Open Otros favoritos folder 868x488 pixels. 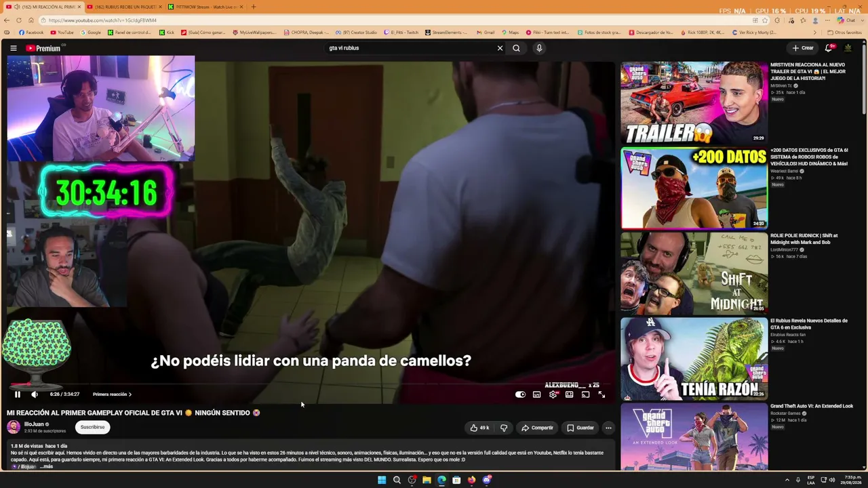(x=844, y=33)
